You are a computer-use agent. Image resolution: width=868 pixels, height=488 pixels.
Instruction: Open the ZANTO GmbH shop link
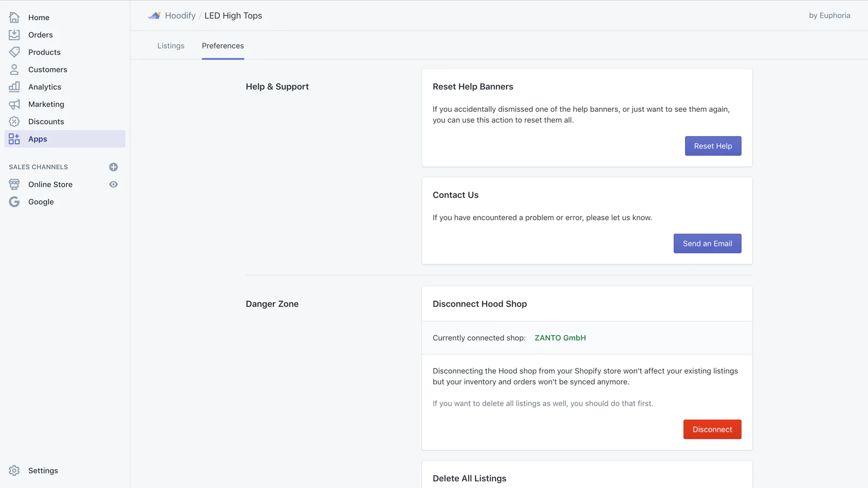point(560,338)
